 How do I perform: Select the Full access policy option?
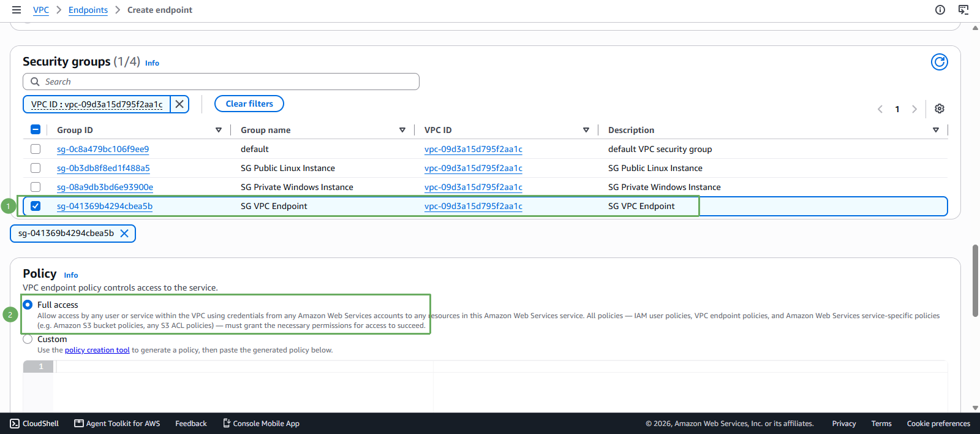pos(28,305)
